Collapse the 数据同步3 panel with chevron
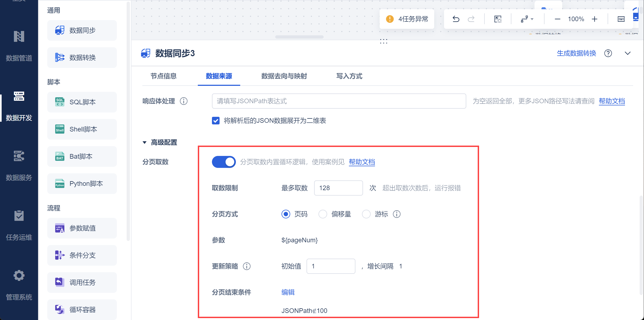The width and height of the screenshot is (644, 320). [x=627, y=53]
